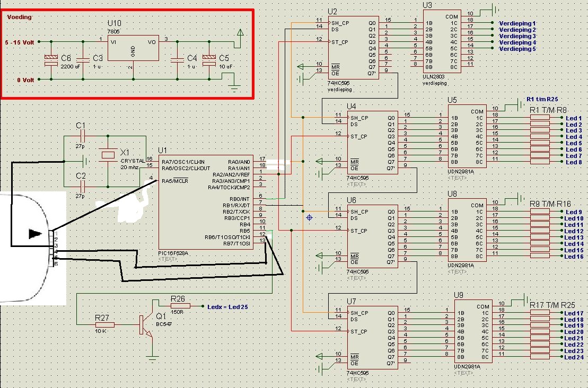
Task: Click the U9 UDN2981A driver block
Action: [x=472, y=331]
